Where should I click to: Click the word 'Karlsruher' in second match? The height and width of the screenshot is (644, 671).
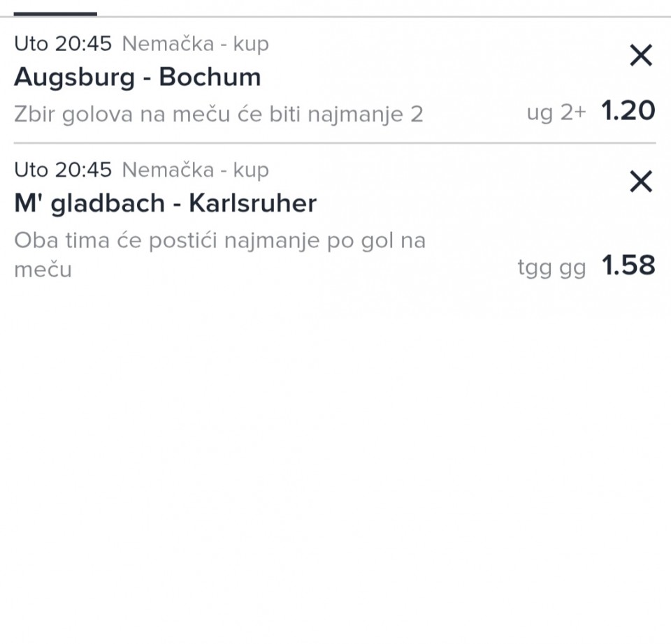[252, 203]
